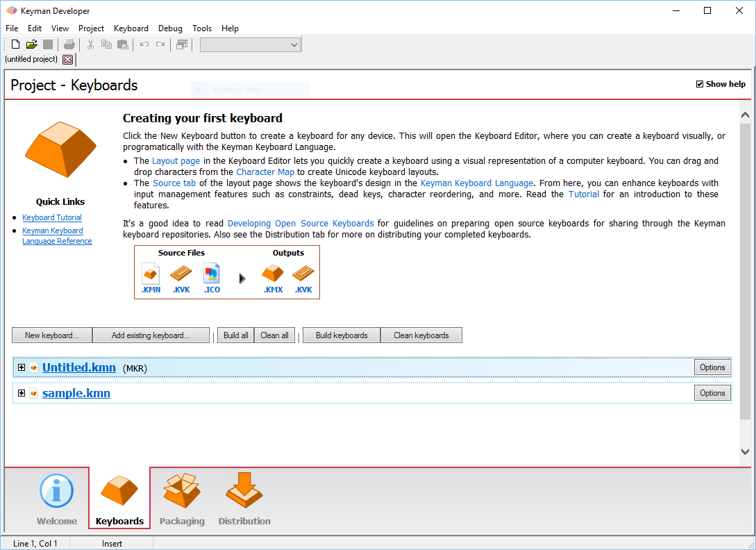
Task: Click the Copy toolbar icon
Action: (x=106, y=45)
